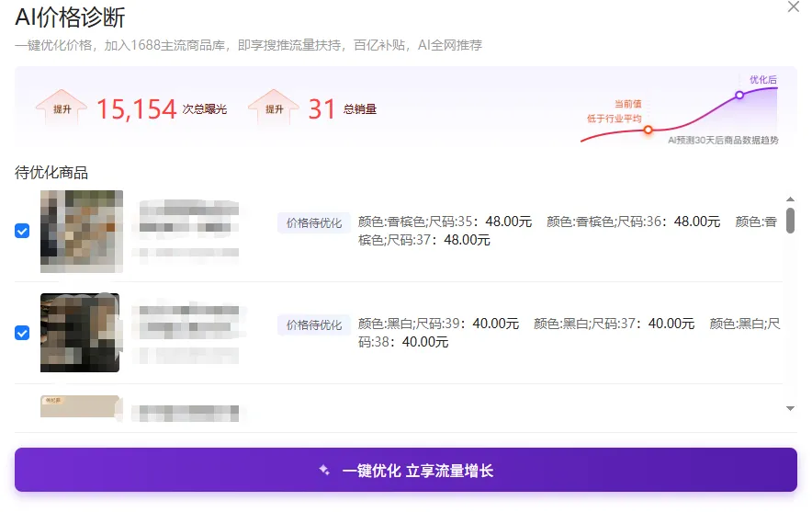Viewport: 812px width, 512px height.
Task: Click the AI价格诊断 dialog title
Action: [70, 17]
